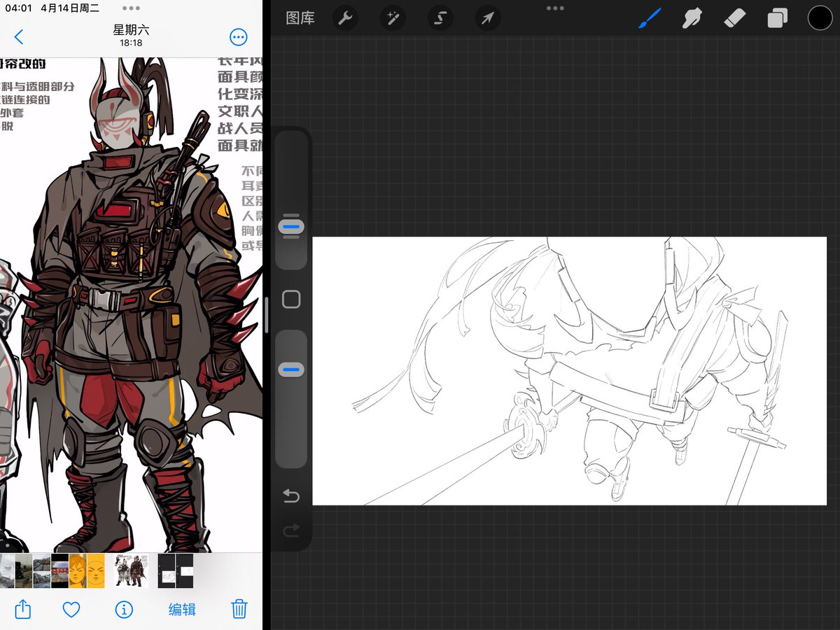Open Photos more options ellipsis menu
The image size is (840, 630).
[x=239, y=37]
